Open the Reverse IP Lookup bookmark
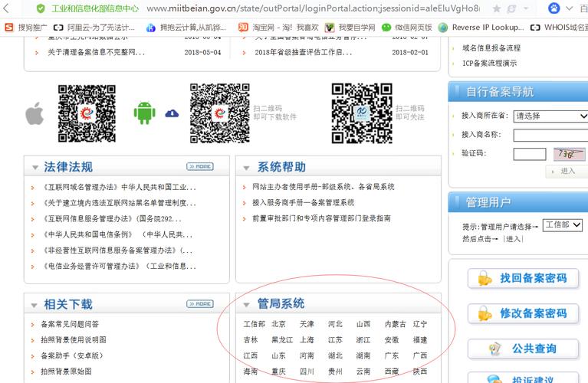588x383 pixels. [x=481, y=28]
